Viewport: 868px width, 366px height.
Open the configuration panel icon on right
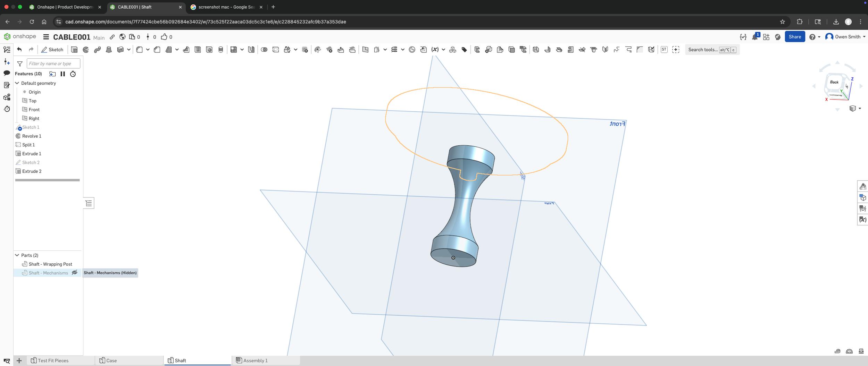pos(863,197)
